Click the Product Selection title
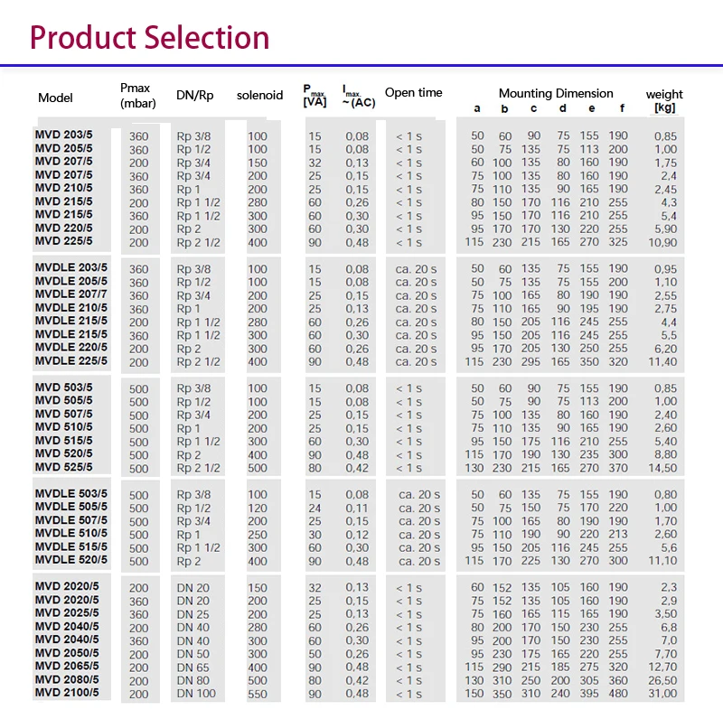723x728 pixels. click(x=150, y=38)
